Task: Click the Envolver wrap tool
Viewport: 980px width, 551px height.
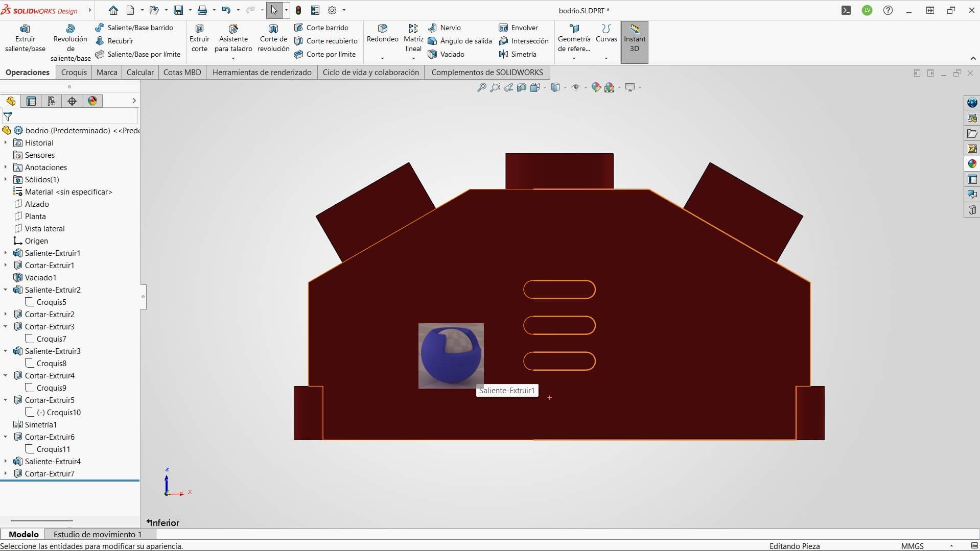Action: coord(519,28)
